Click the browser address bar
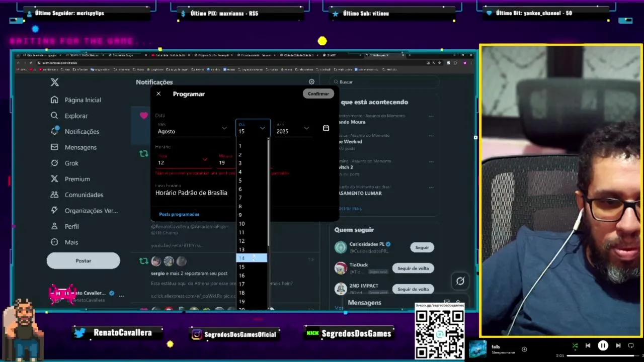Viewport: 644px width, 362px height. (x=226, y=63)
